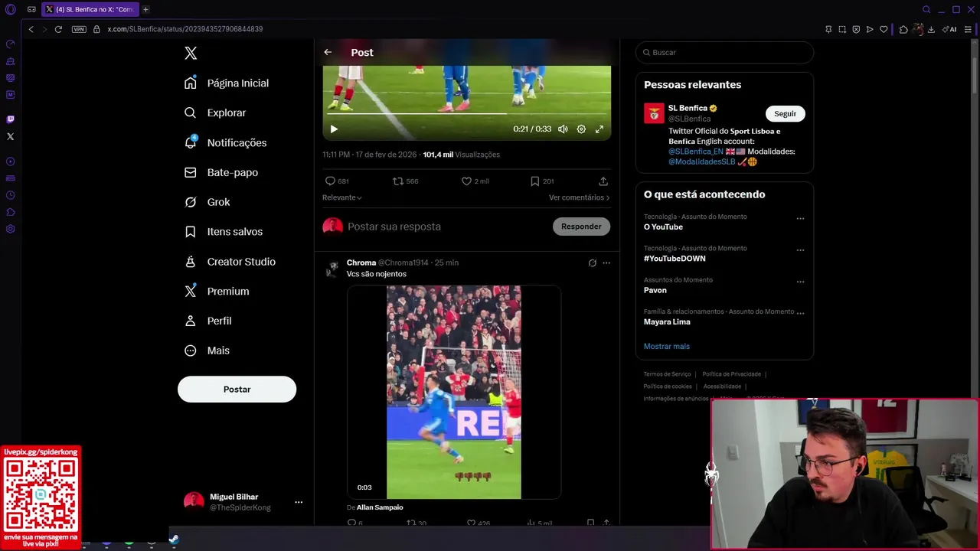
Task: Click the Opera GX logo menu
Action: coord(10,10)
